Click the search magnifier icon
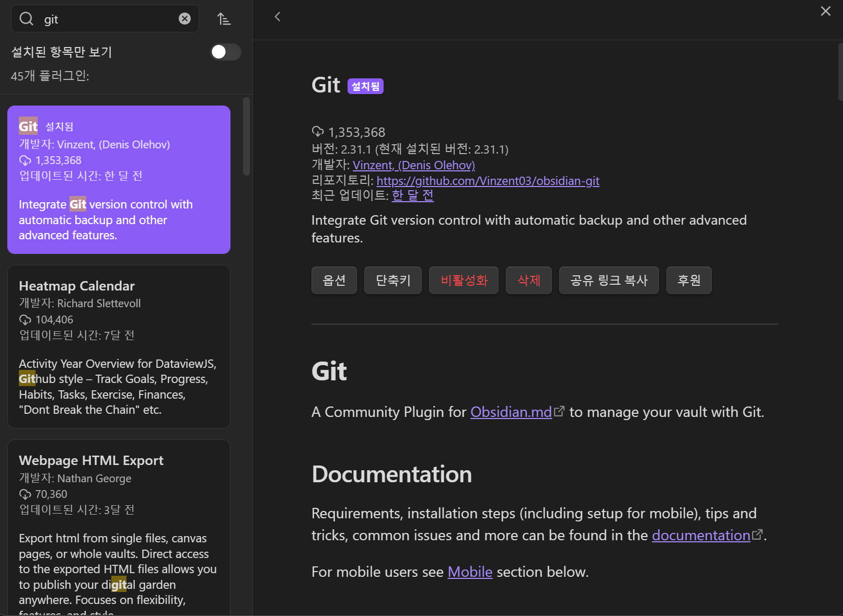 point(26,19)
